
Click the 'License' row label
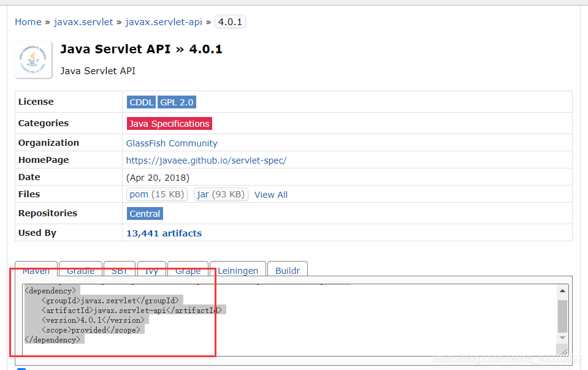(36, 102)
